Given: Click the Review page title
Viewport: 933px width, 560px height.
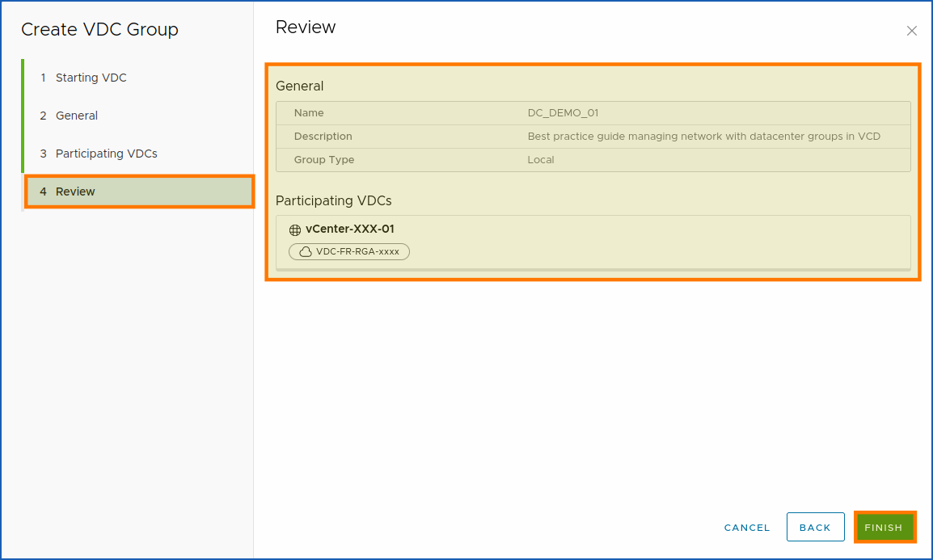Looking at the screenshot, I should (305, 27).
